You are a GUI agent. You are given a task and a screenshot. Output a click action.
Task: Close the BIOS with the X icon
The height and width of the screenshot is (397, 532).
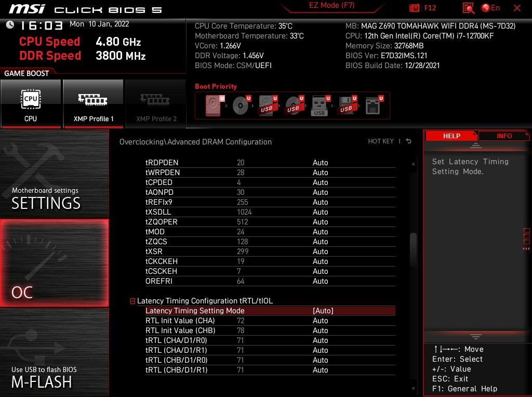517,8
